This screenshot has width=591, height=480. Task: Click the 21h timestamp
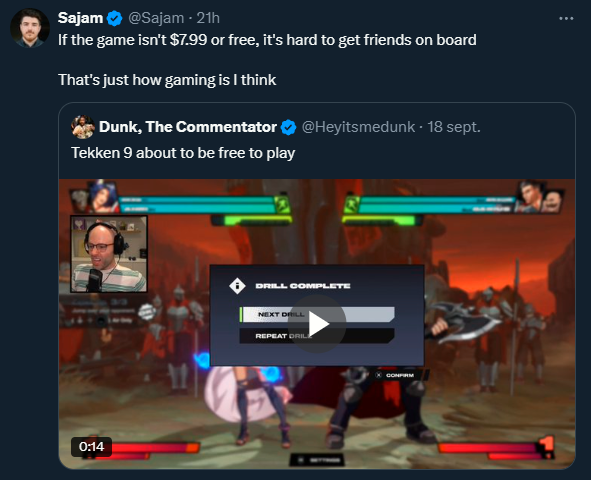(x=208, y=18)
